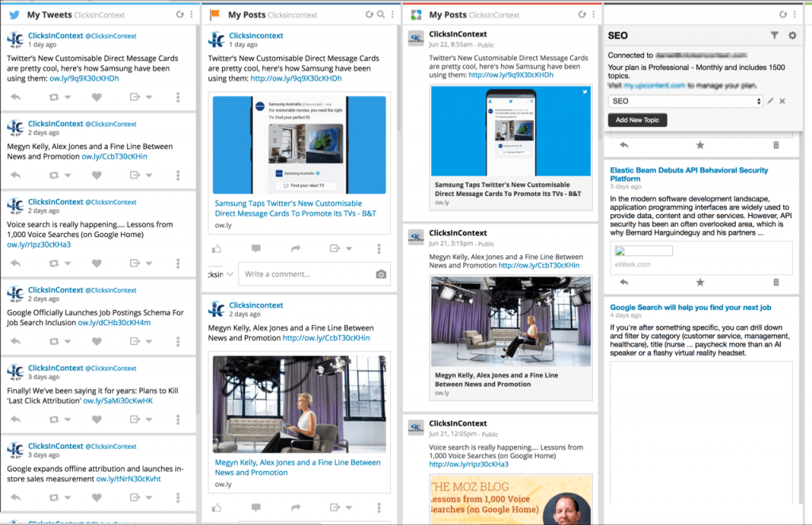Comment on Samsung Facebook post
The image size is (812, 525).
coord(256,248)
